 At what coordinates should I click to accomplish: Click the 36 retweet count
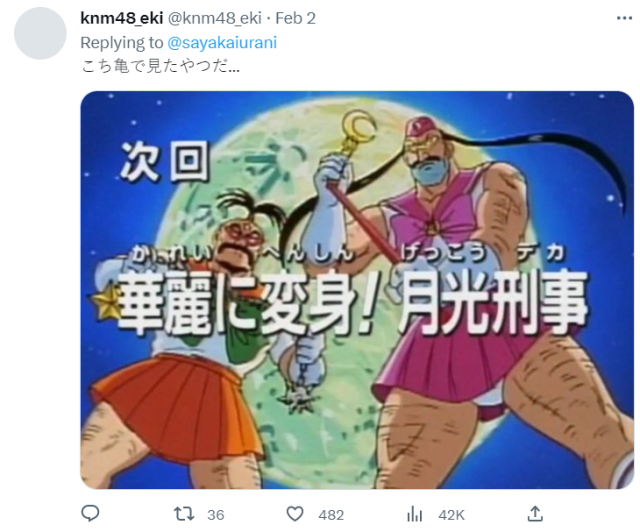click(x=216, y=515)
